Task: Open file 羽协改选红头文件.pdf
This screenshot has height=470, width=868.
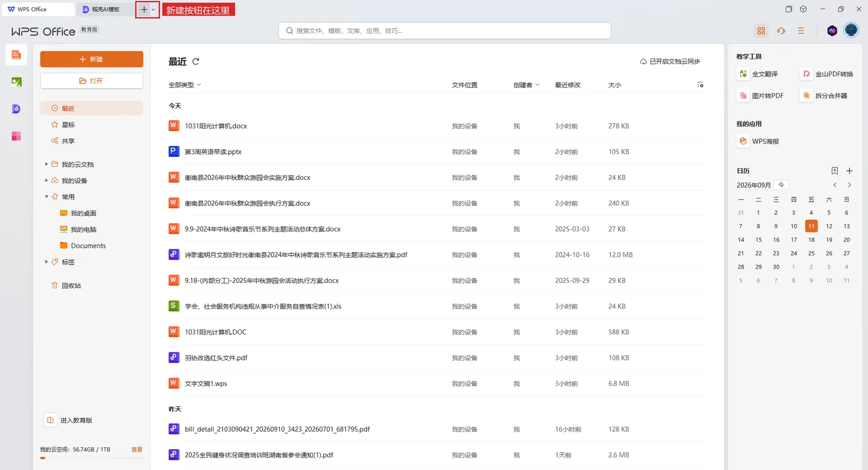Action: tap(216, 358)
